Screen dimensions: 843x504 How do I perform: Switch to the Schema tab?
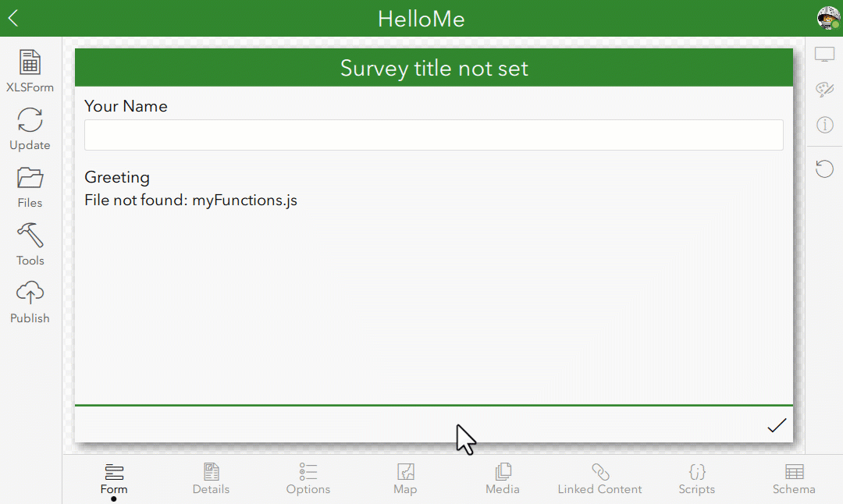pyautogui.click(x=794, y=477)
